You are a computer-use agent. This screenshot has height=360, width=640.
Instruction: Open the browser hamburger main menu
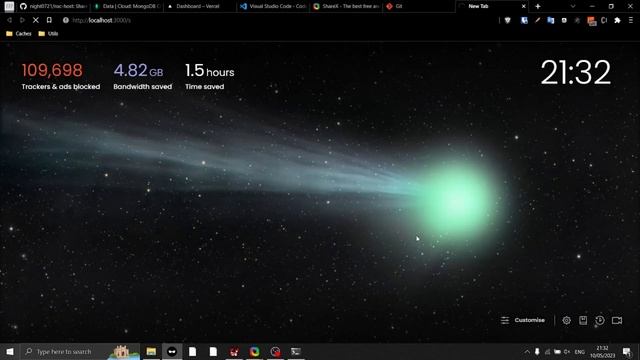[x=631, y=20]
